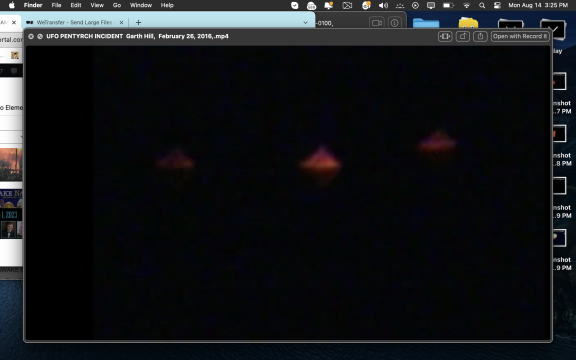
Task: Click the volume speaker icon in menu bar
Action: point(383,5)
